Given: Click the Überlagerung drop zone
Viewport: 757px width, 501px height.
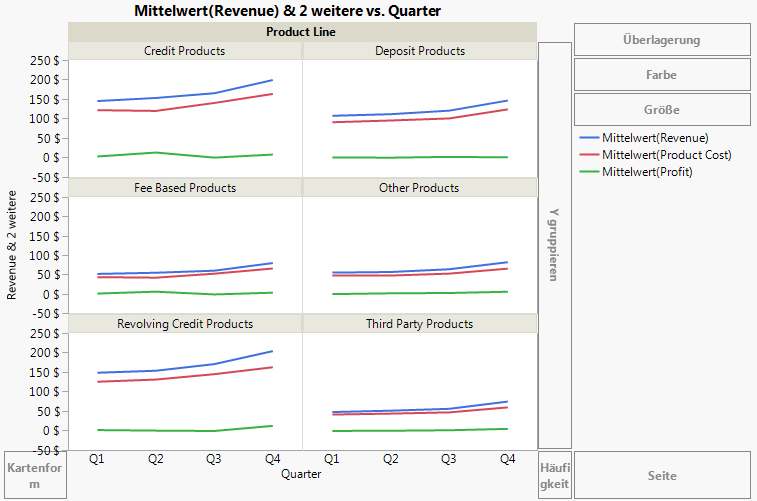Looking at the screenshot, I should (x=661, y=40).
